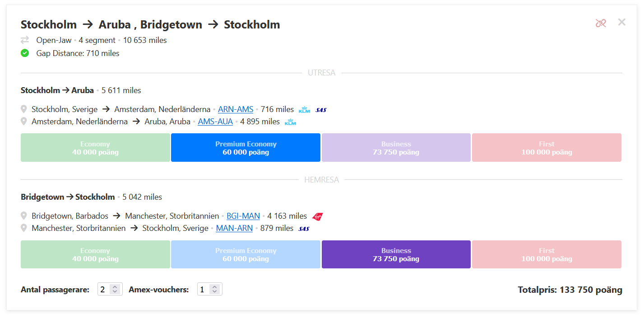Click the unlink chain icon

click(601, 23)
